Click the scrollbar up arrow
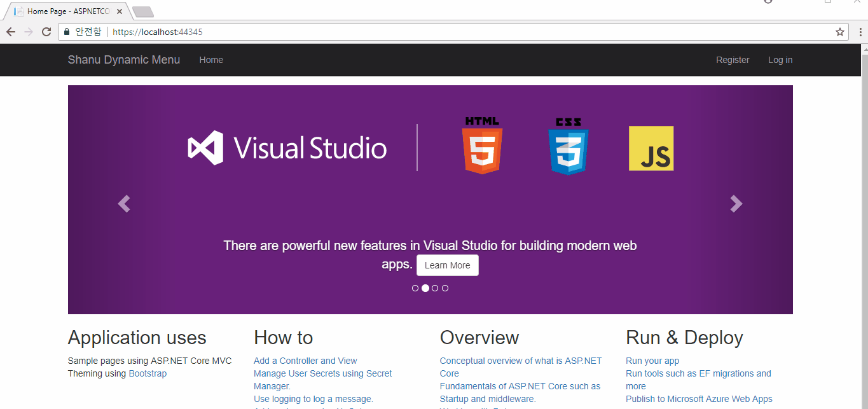The height and width of the screenshot is (409, 868). (x=864, y=48)
